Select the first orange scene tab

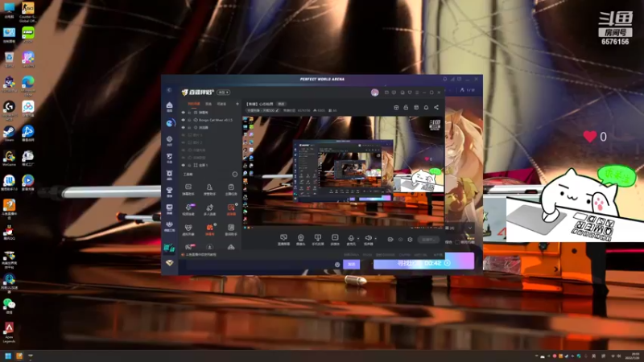coord(193,104)
